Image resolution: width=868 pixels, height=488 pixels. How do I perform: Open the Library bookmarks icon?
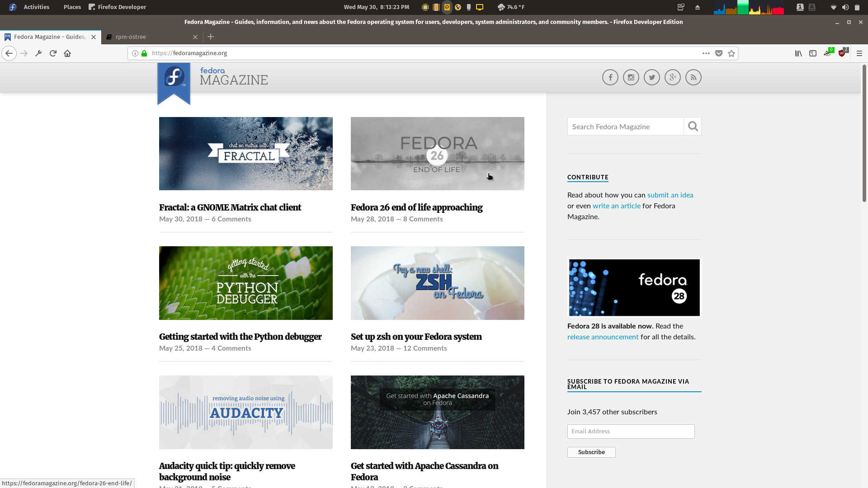point(798,53)
